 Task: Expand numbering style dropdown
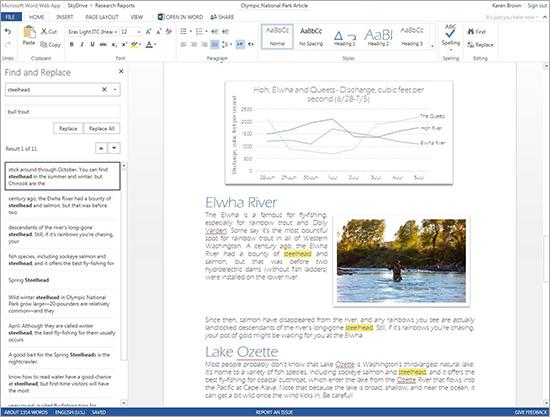pos(206,32)
